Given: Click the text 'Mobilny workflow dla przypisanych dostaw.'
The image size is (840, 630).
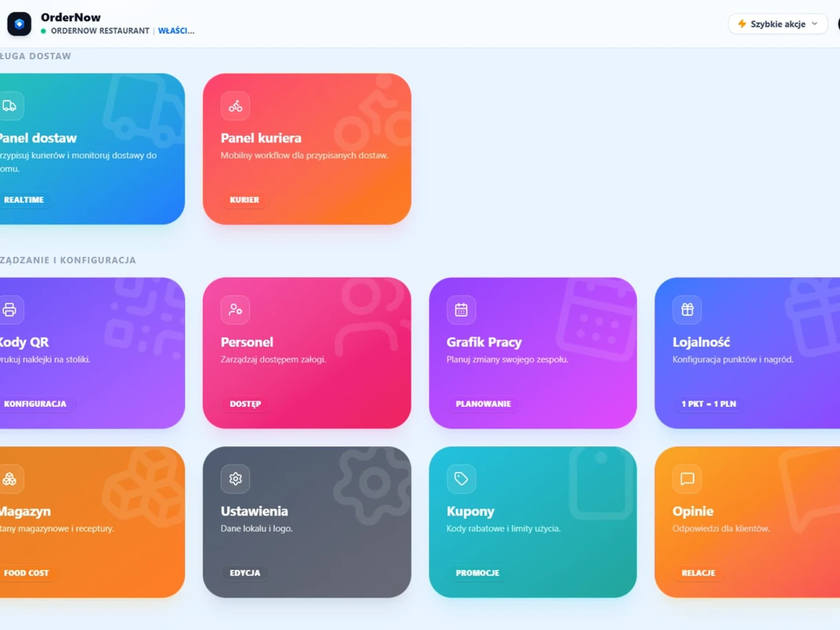Looking at the screenshot, I should click(304, 156).
